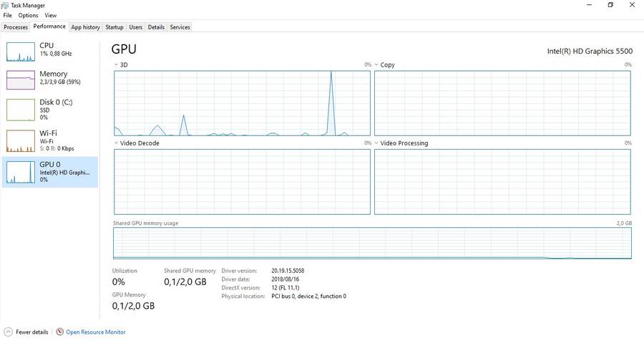Expand the Video Processing graph dropdown
Image resolution: width=644 pixels, height=341 pixels.
coord(377,143)
